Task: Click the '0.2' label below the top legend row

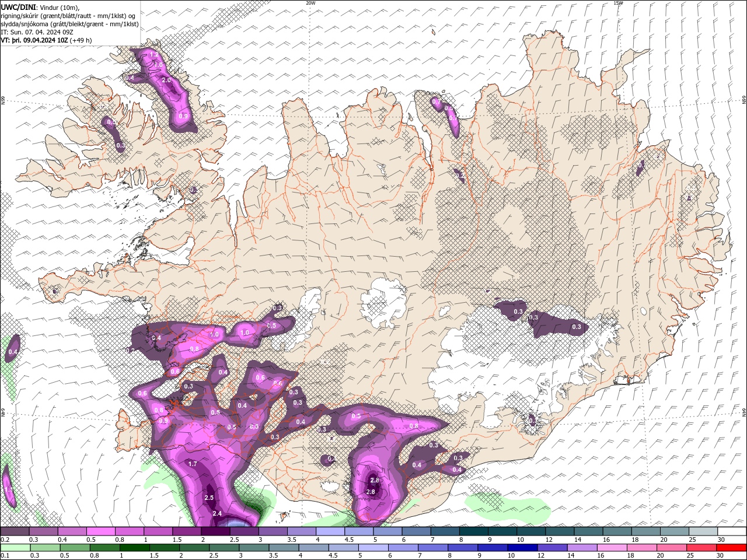Action: point(5,540)
